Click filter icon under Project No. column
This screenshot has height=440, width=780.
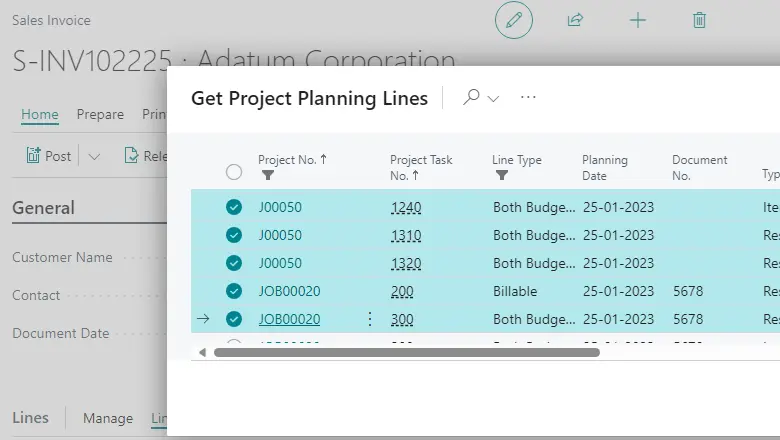click(x=267, y=176)
